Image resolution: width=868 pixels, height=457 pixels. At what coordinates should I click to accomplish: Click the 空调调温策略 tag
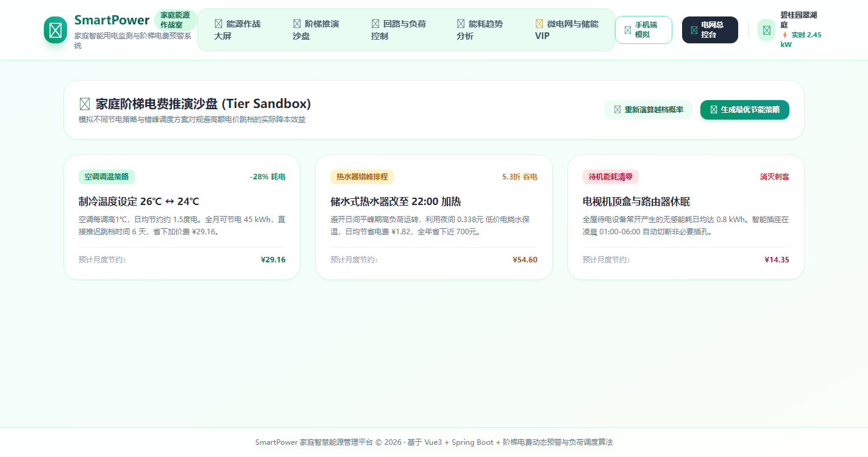click(x=107, y=177)
